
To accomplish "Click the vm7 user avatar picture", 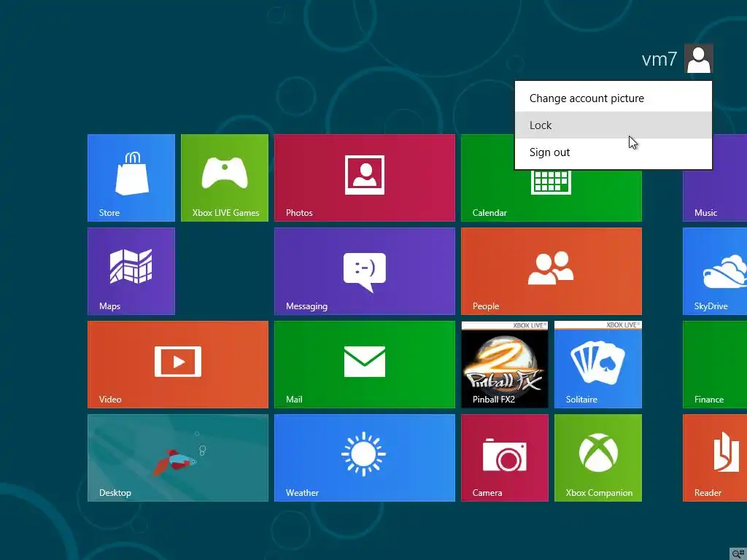I will (698, 58).
